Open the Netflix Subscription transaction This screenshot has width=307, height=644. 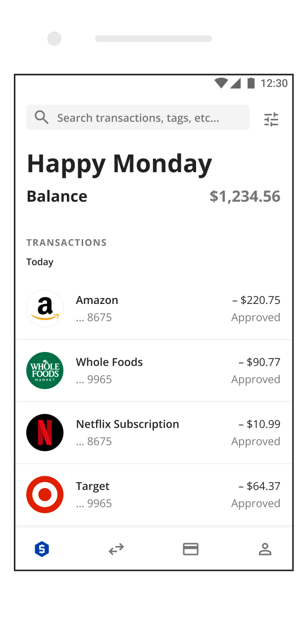[128, 424]
